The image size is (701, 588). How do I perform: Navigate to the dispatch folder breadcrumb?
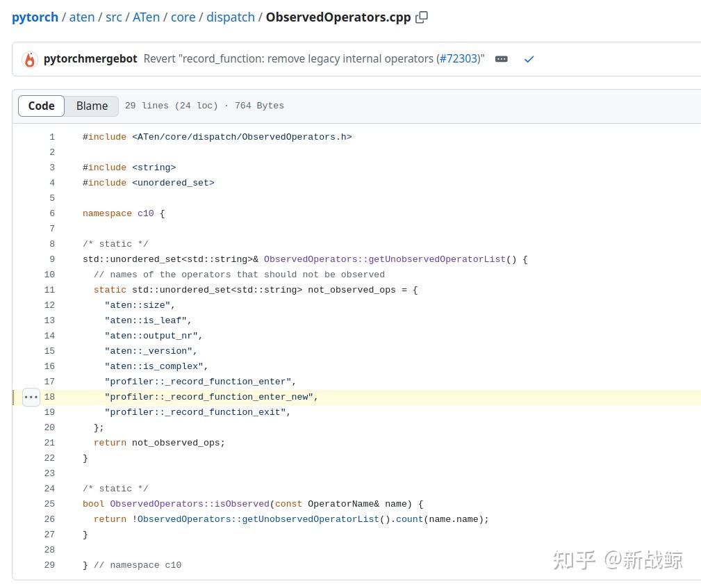[230, 17]
